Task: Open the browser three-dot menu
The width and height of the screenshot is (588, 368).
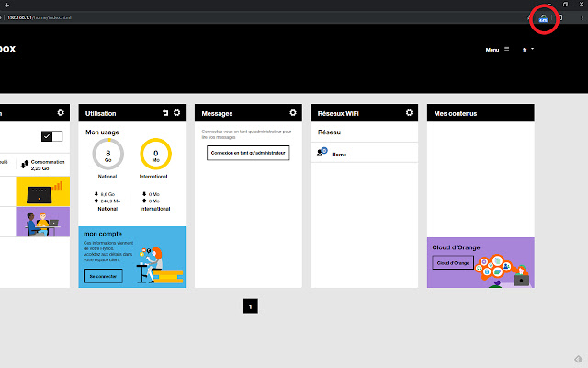Action: pos(582,17)
